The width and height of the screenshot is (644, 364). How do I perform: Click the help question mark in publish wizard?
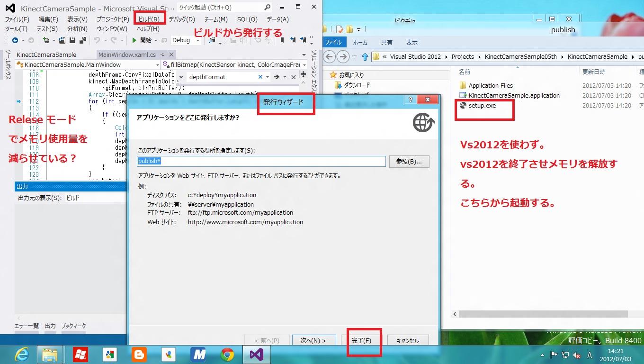(410, 100)
